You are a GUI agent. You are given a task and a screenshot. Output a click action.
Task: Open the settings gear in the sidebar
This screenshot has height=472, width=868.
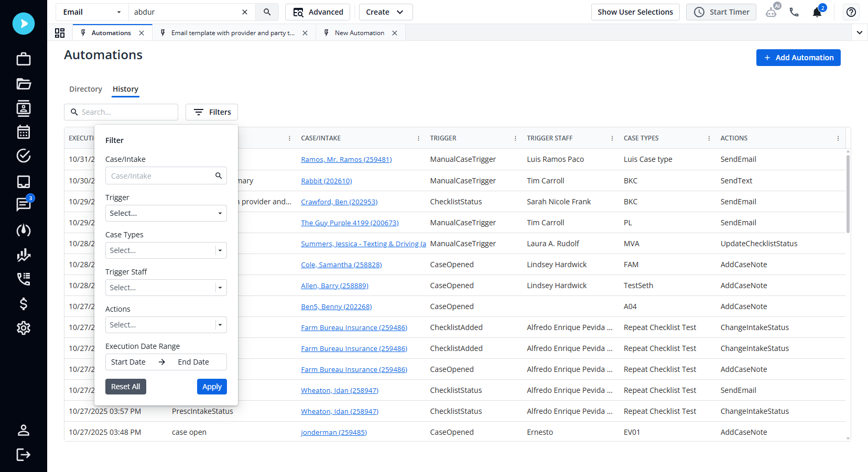point(24,328)
